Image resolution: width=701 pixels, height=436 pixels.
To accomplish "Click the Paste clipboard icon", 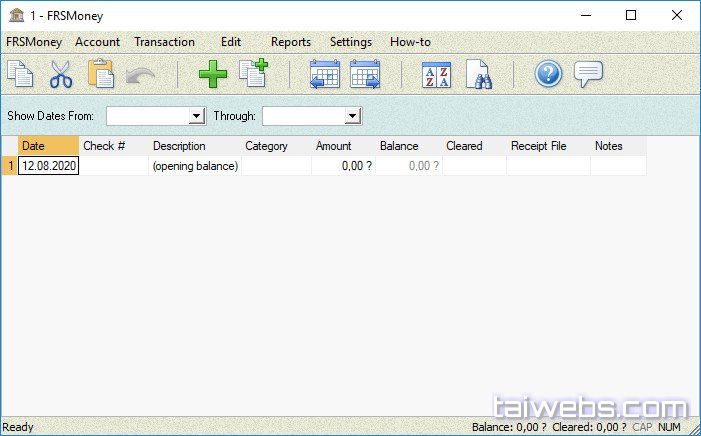I will (100, 75).
